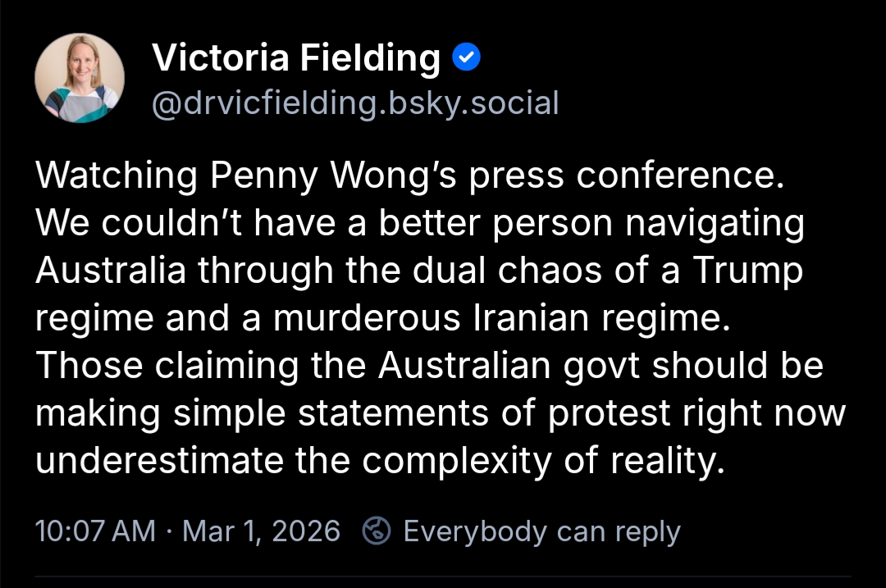Screen dimensions: 886x588
Task: Visit the @drvicfielding.bsky.social handle
Action: [x=355, y=104]
